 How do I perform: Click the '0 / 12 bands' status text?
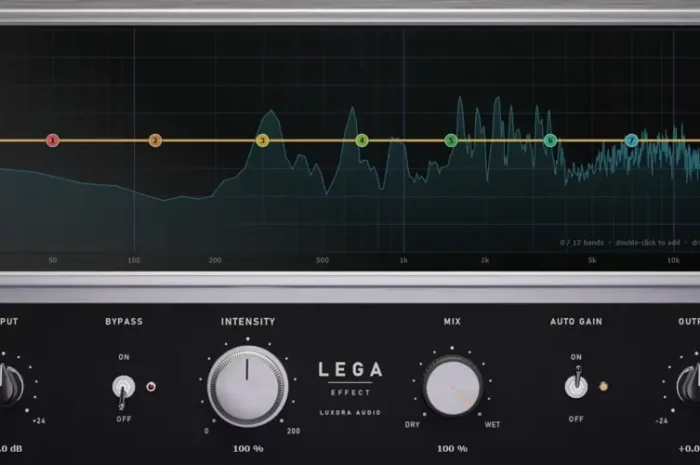tap(582, 243)
